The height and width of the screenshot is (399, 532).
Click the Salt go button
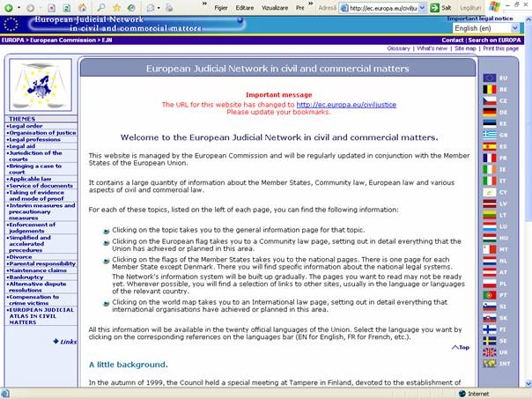coord(440,8)
